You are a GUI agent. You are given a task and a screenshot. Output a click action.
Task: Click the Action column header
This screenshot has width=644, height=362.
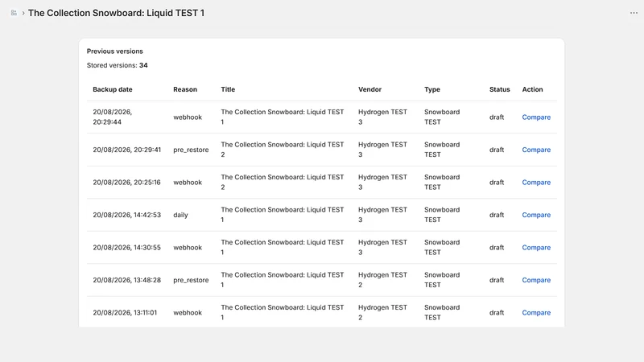[532, 89]
